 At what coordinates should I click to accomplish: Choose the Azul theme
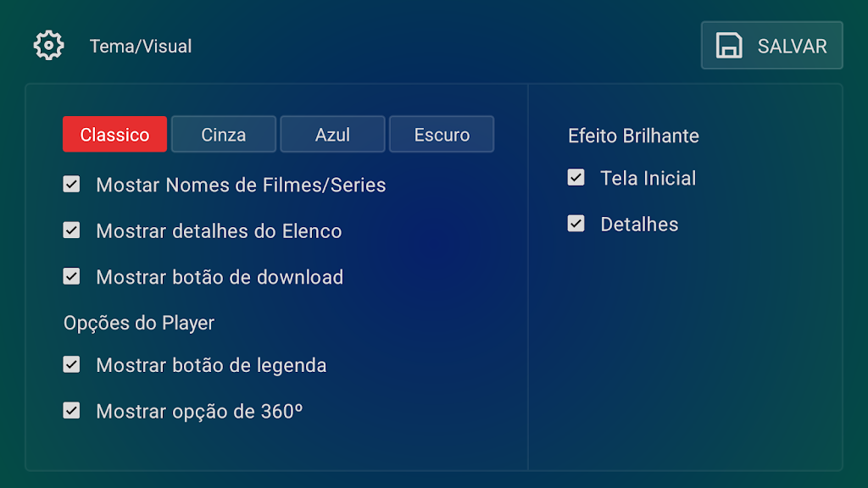point(332,135)
